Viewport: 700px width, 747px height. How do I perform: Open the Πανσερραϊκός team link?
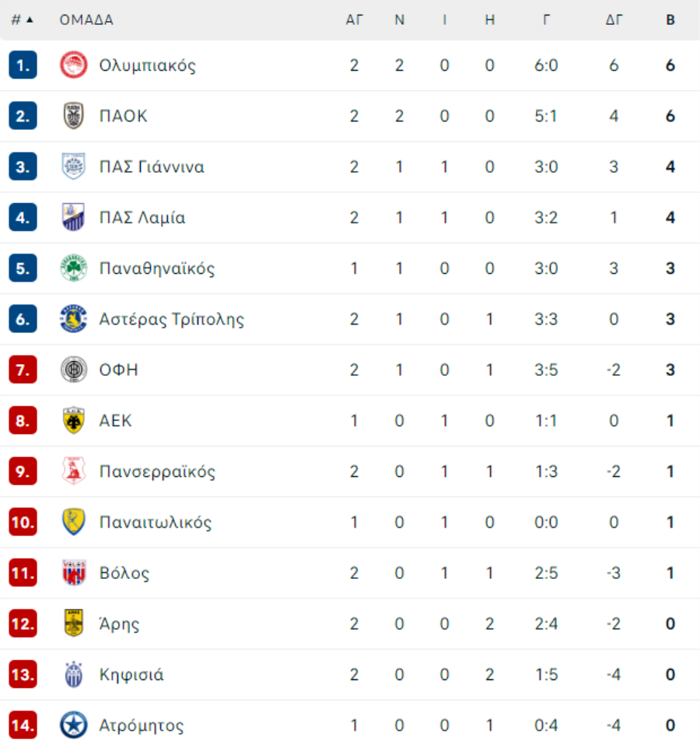pyautogui.click(x=156, y=472)
